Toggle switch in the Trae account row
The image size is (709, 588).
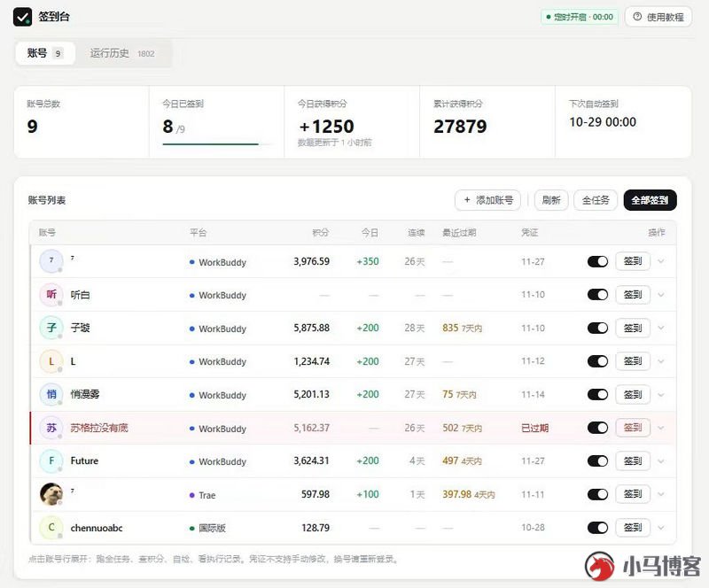tap(597, 494)
